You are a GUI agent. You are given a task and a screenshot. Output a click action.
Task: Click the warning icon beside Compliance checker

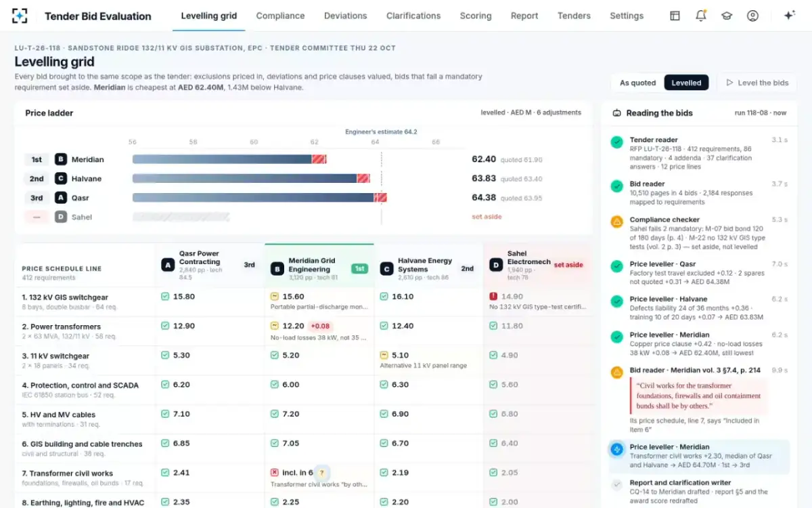coord(616,221)
